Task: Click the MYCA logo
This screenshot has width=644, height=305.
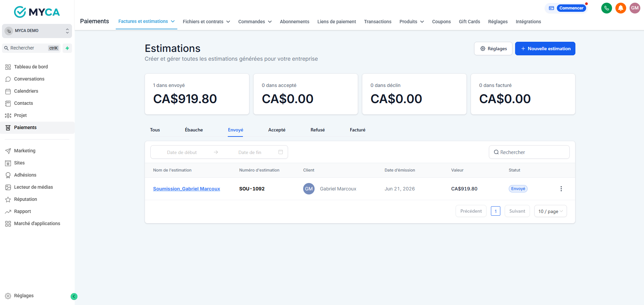Action: [37, 12]
